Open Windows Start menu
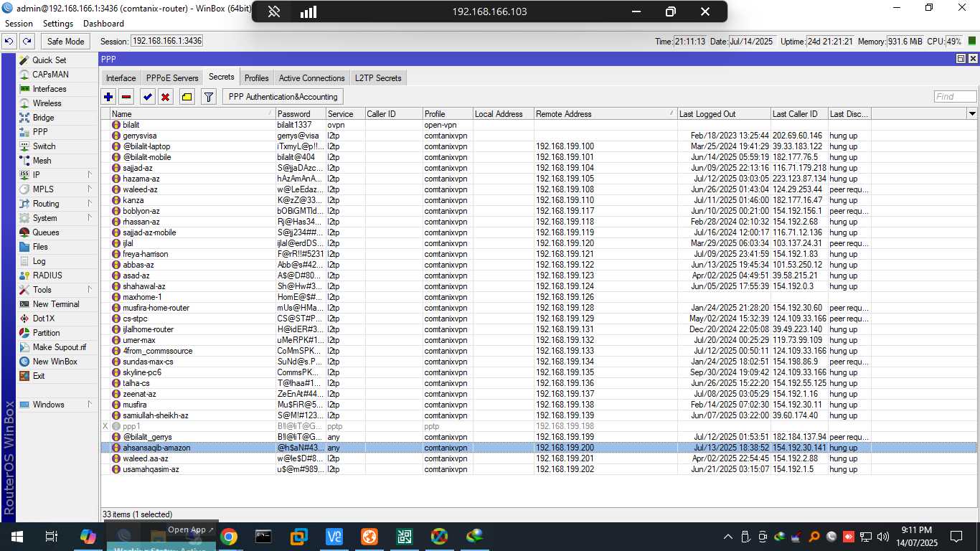This screenshot has height=551, width=980. point(17,537)
